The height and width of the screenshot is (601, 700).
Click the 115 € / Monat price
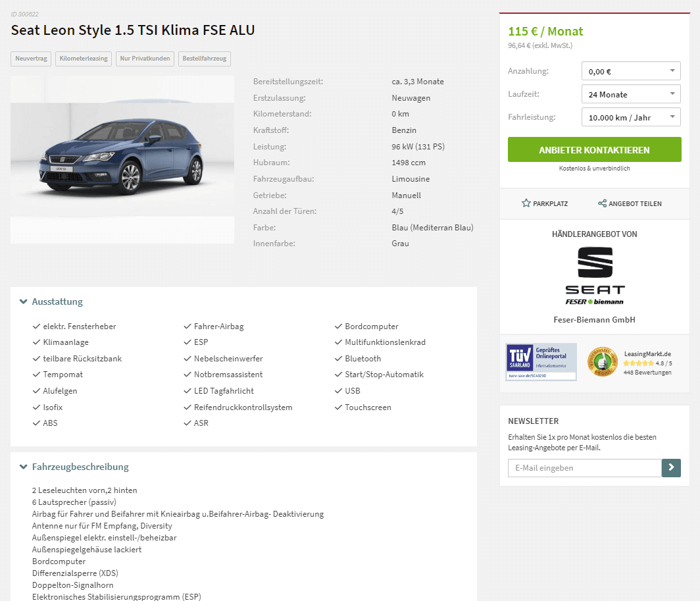545,32
